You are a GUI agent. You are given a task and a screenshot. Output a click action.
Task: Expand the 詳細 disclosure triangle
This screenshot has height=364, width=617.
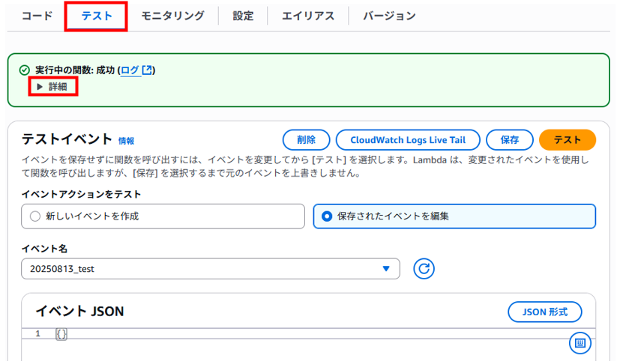click(39, 86)
